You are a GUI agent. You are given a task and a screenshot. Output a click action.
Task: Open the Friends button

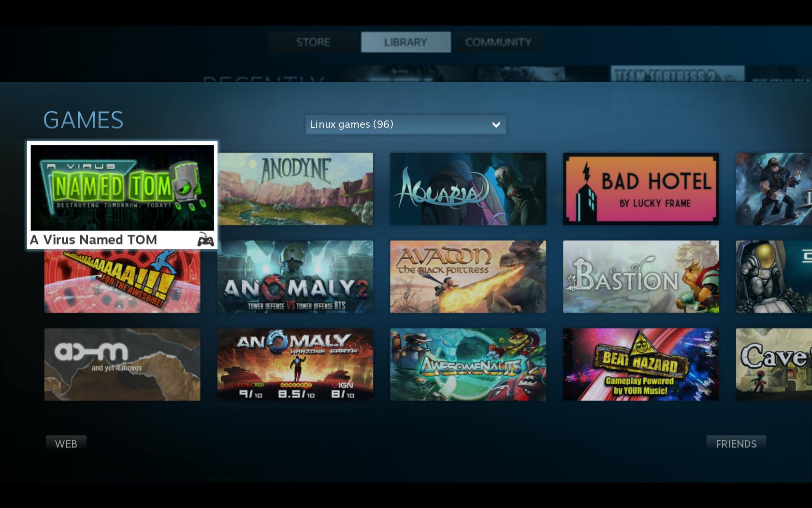point(736,444)
